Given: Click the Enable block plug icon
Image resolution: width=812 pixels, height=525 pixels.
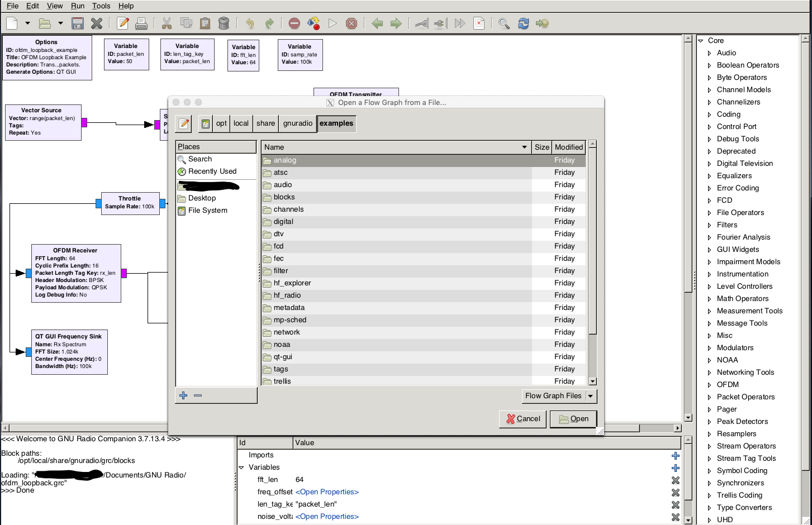Looking at the screenshot, I should (422, 23).
